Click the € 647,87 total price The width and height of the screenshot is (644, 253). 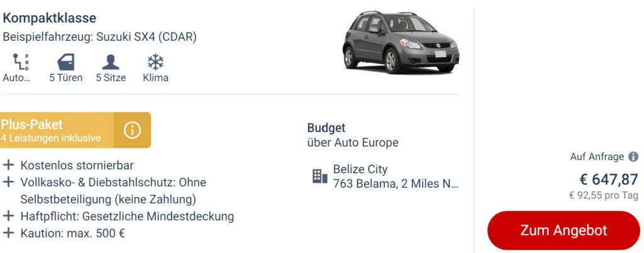609,179
